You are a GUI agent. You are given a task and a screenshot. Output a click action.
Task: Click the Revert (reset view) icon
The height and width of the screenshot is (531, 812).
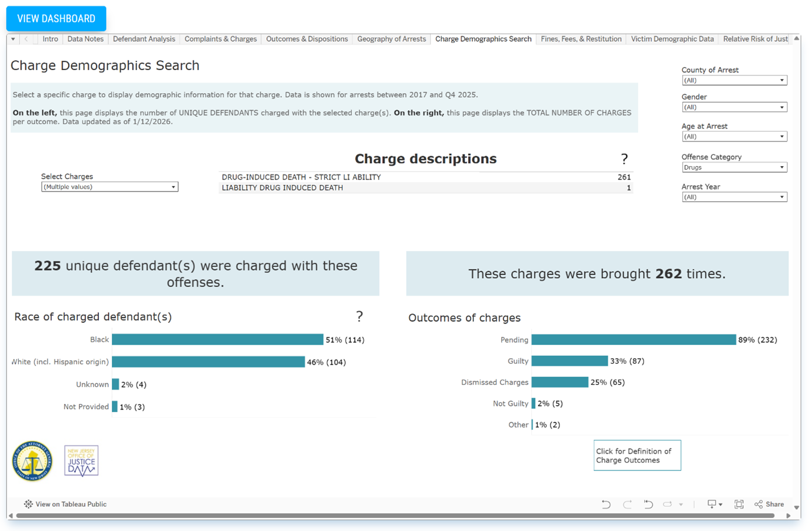(648, 504)
